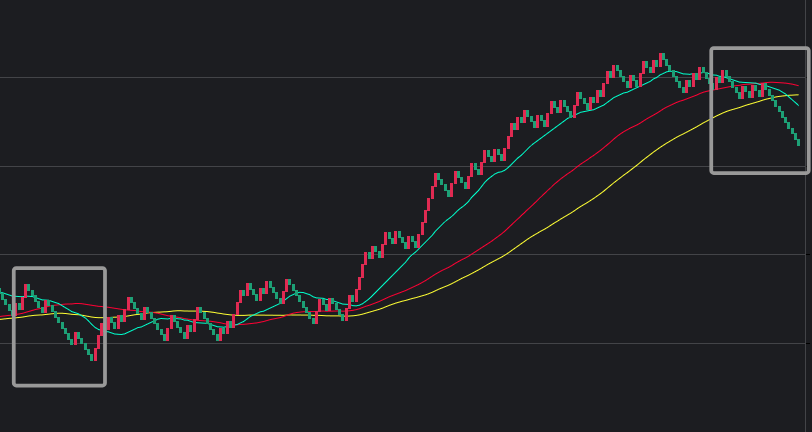Click the teal line's end at the right edge
Image resolution: width=812 pixels, height=432 pixels.
tap(797, 104)
